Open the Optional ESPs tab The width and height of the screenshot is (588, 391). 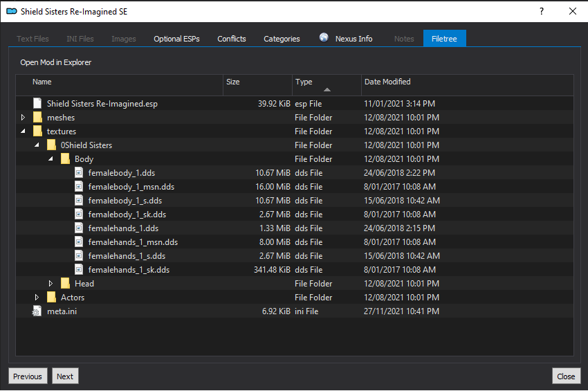point(176,39)
